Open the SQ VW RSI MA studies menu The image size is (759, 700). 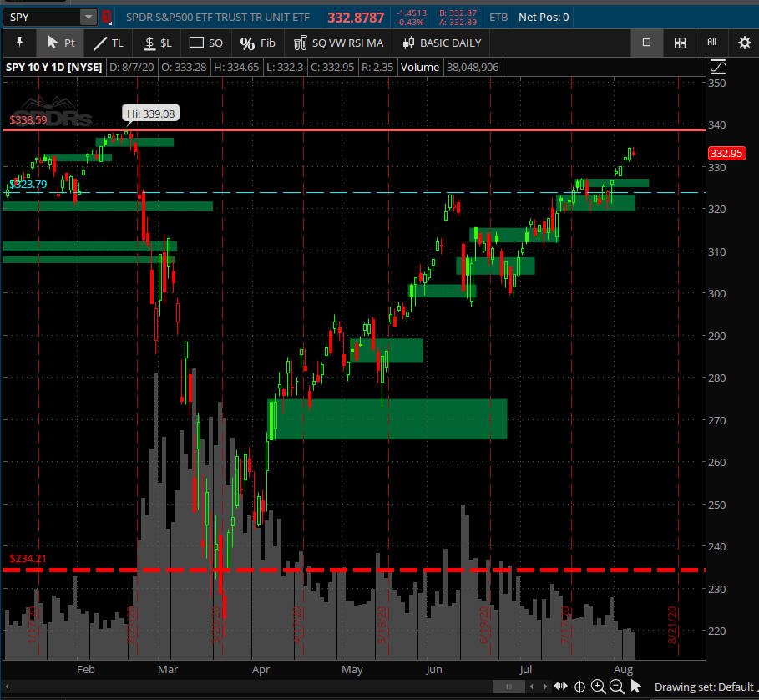[x=339, y=43]
